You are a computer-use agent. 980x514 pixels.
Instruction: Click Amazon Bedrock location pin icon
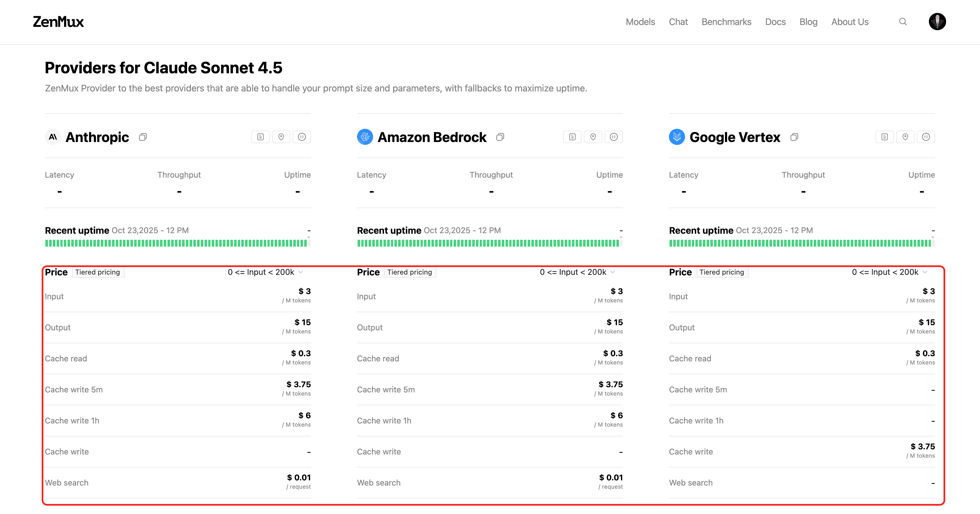(593, 137)
